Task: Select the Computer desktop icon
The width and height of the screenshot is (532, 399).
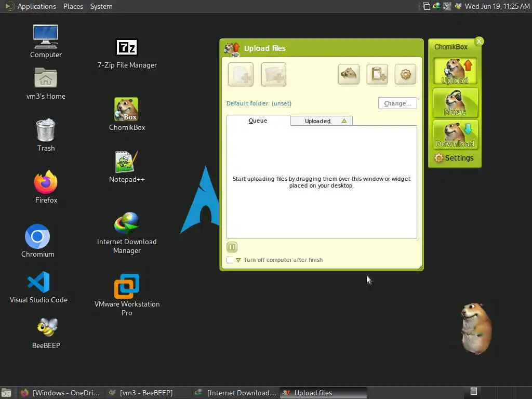Action: pyautogui.click(x=46, y=42)
